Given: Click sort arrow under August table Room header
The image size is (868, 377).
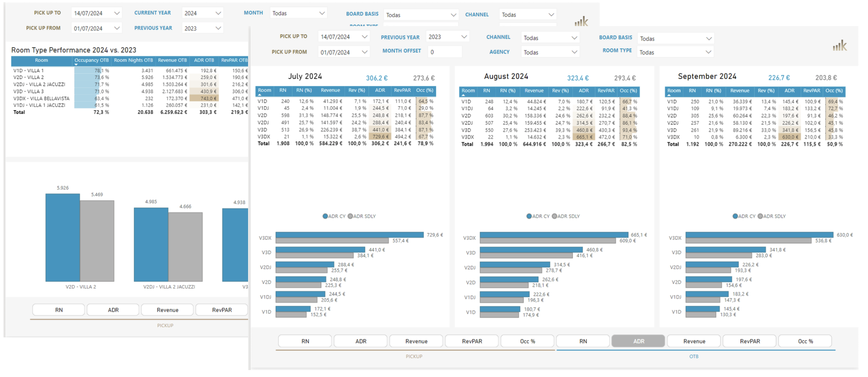Looking at the screenshot, I should tap(463, 95).
